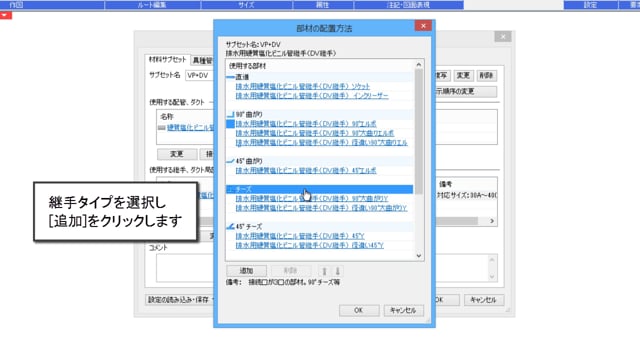Click the right arrow of horizontal scrollbar
This screenshot has height=360, width=640.
tap(492, 221)
